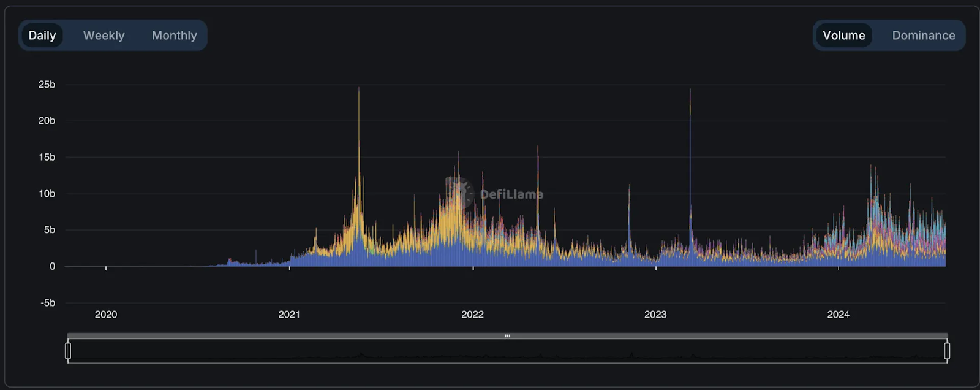The height and width of the screenshot is (390, 980).
Task: Enable the Volume chart view
Action: click(x=843, y=36)
